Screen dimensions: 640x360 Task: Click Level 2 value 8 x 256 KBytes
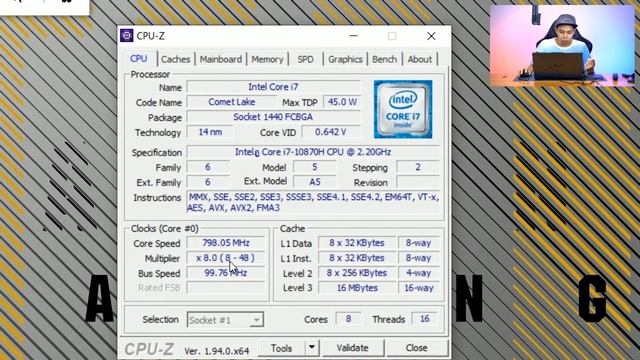point(357,273)
